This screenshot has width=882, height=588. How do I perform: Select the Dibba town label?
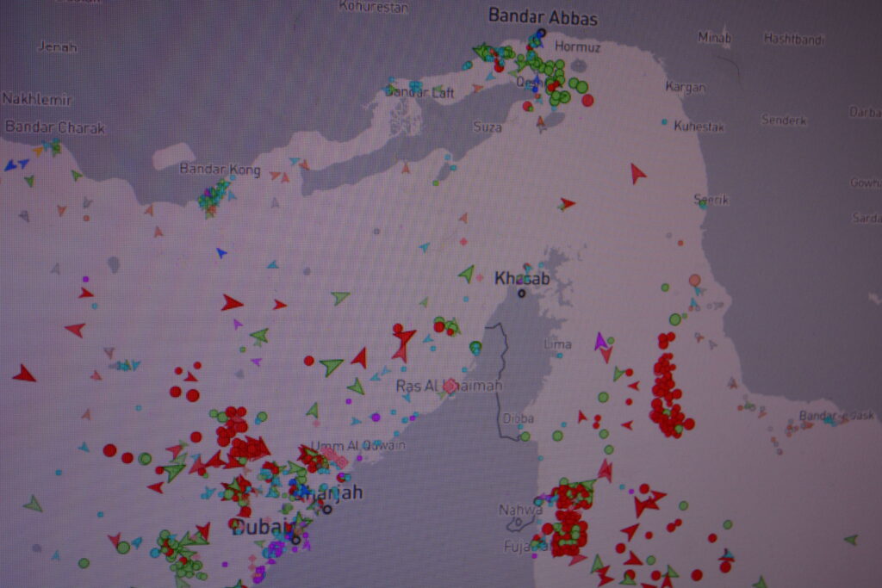(x=519, y=418)
